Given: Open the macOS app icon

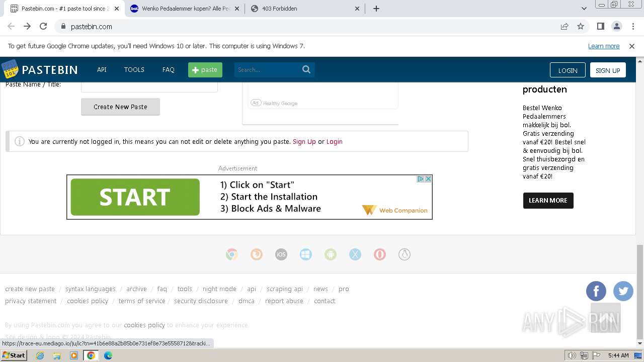Looking at the screenshot, I should [x=355, y=254].
